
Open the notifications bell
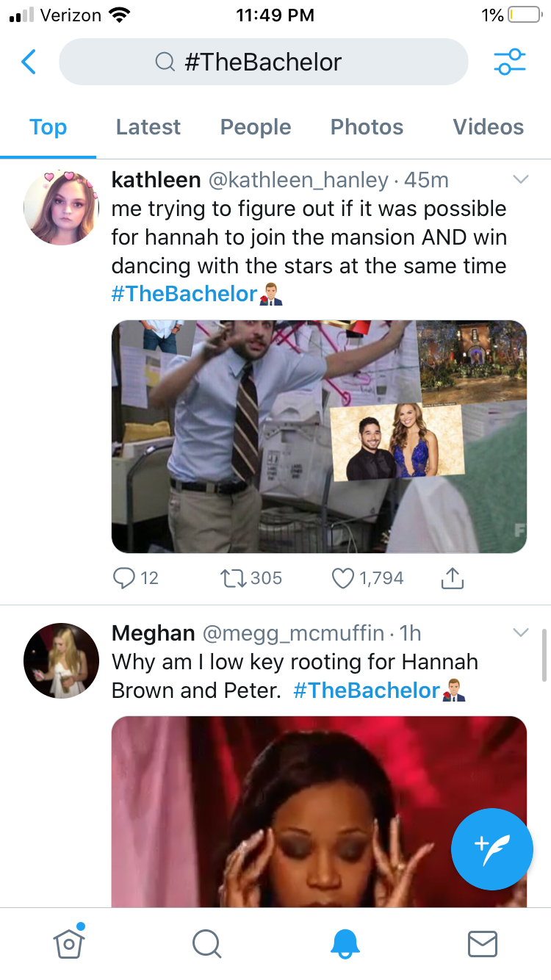[x=345, y=943]
